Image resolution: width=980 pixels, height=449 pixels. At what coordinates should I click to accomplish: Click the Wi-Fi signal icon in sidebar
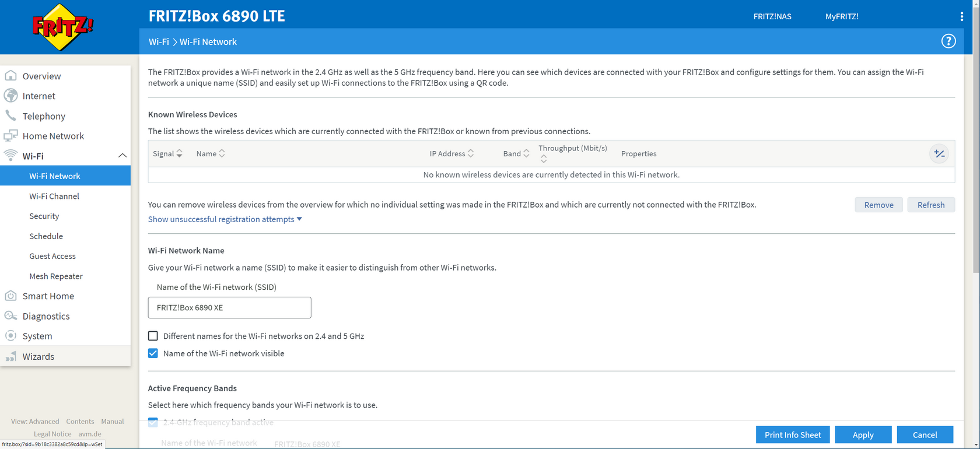coord(10,156)
